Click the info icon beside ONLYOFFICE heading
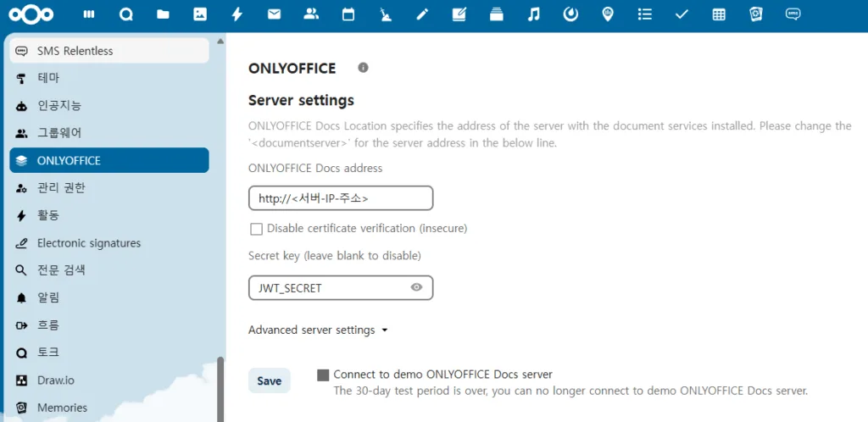 (x=363, y=68)
